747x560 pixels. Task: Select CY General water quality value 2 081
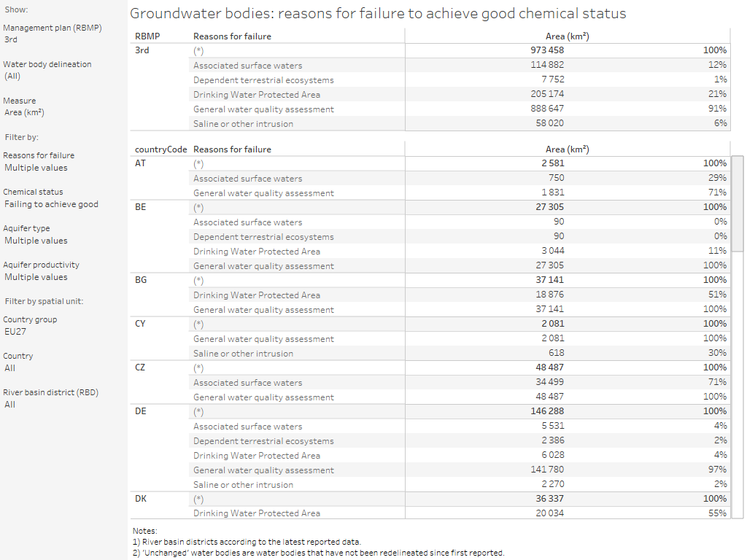(553, 338)
